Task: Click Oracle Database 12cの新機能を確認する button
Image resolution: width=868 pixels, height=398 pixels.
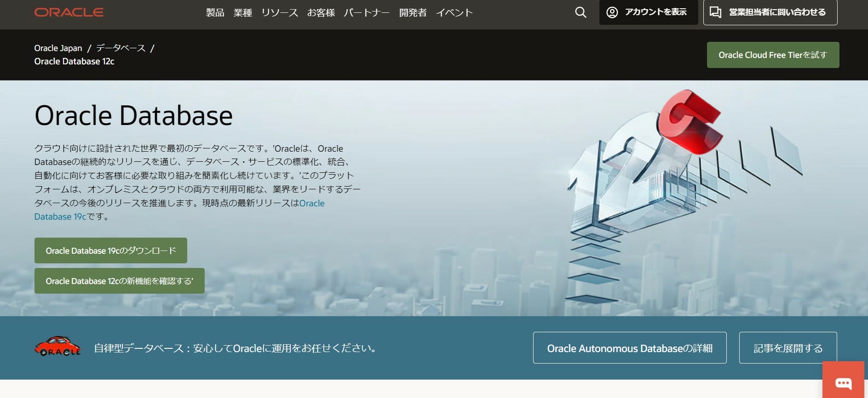Action: [120, 281]
